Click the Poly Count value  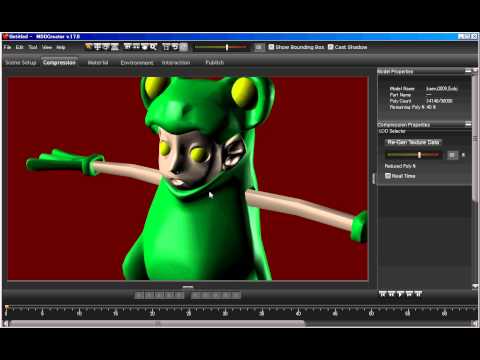(x=439, y=101)
